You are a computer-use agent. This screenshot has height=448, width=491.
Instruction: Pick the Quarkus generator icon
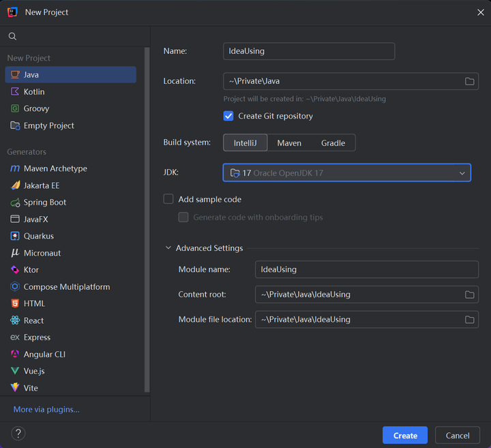[x=15, y=236]
